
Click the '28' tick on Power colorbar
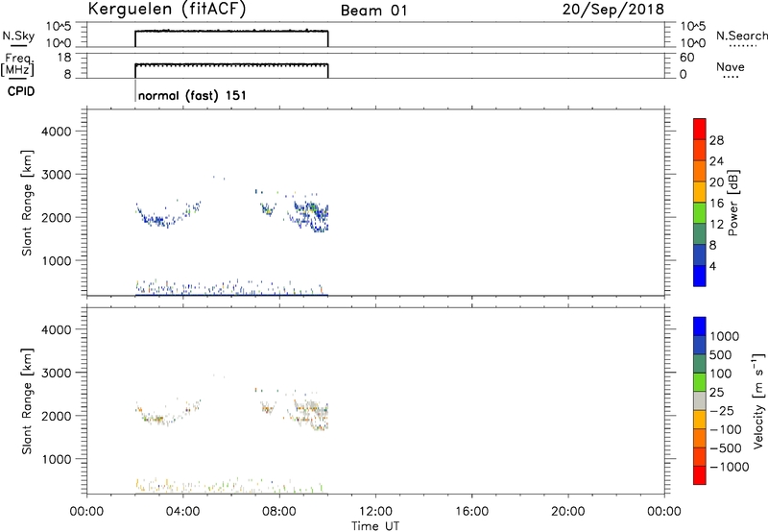point(716,140)
